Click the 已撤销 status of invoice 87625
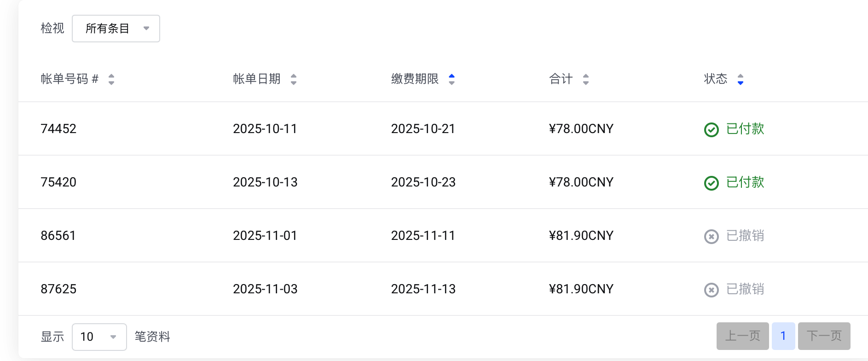The width and height of the screenshot is (868, 361). tap(745, 289)
